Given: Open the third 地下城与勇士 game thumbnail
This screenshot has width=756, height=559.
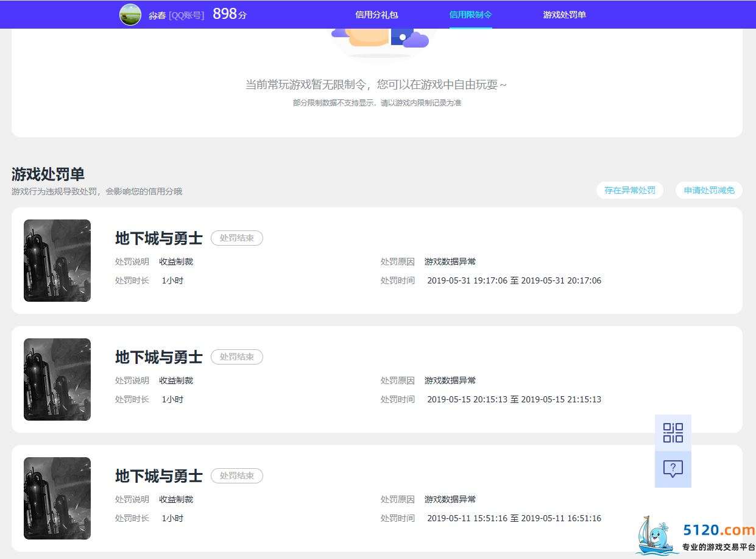Looking at the screenshot, I should click(x=57, y=498).
